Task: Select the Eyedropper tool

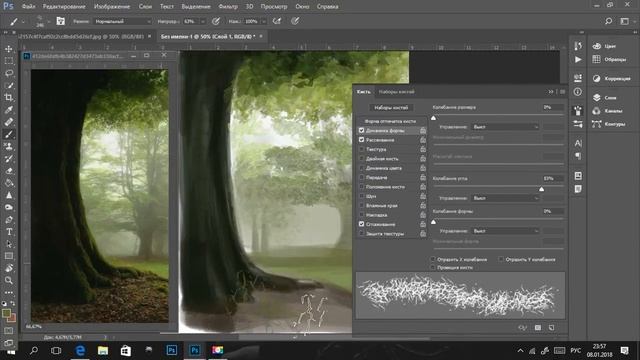Action: coord(9,110)
